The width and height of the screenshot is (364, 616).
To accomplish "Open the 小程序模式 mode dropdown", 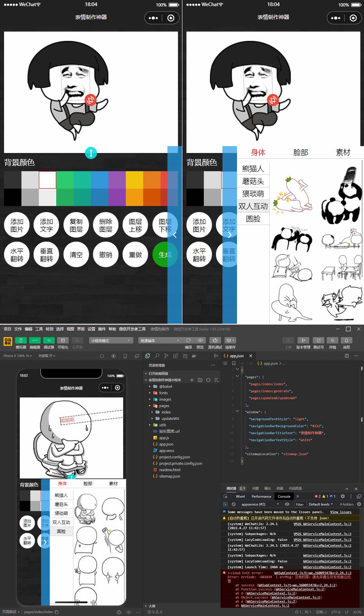I will tap(111, 340).
